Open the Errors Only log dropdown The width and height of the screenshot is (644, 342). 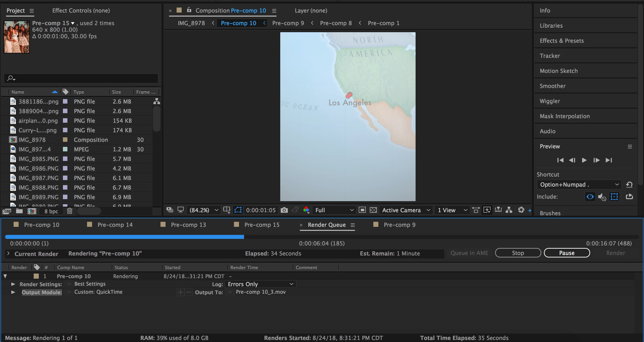click(260, 284)
